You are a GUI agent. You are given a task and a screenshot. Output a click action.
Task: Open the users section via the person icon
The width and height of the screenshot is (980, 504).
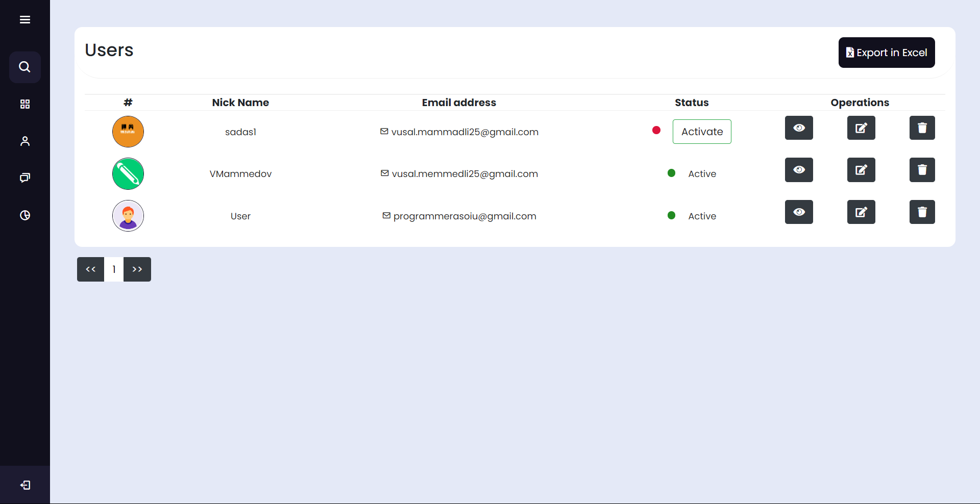pyautogui.click(x=24, y=141)
